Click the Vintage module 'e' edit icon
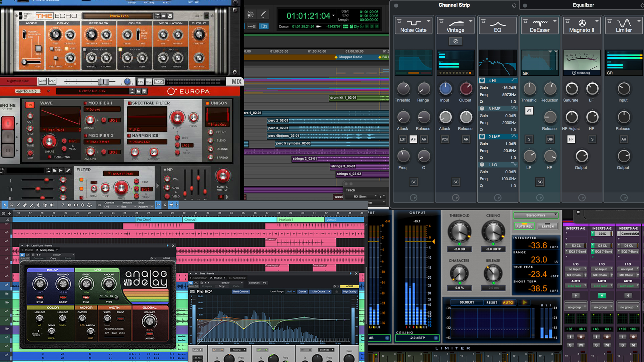Screen dimensions: 644x362 [455, 41]
